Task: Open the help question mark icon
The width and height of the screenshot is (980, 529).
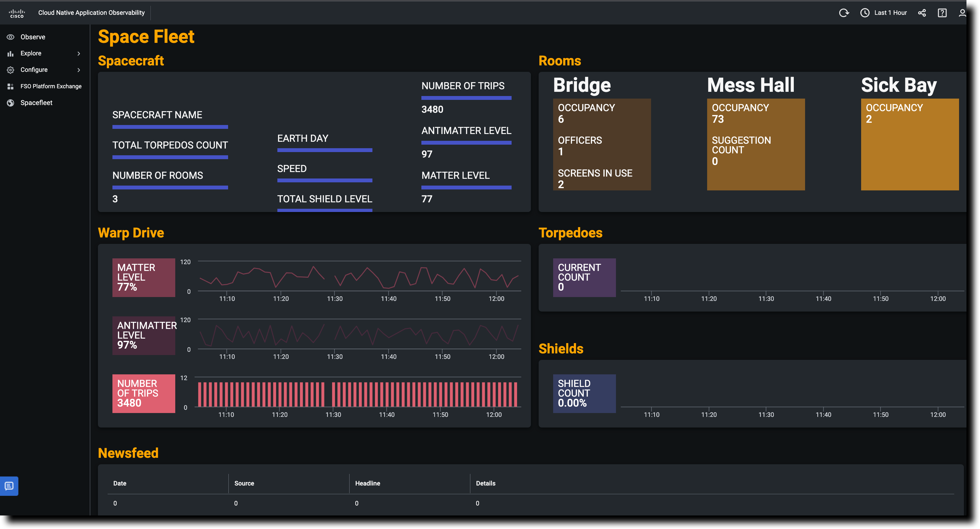Action: pos(942,13)
